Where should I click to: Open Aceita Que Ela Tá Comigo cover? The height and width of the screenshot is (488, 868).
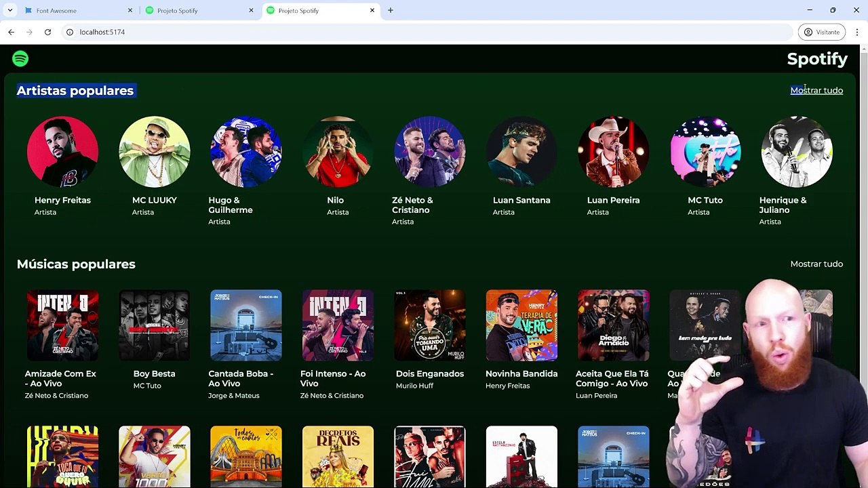click(x=614, y=325)
